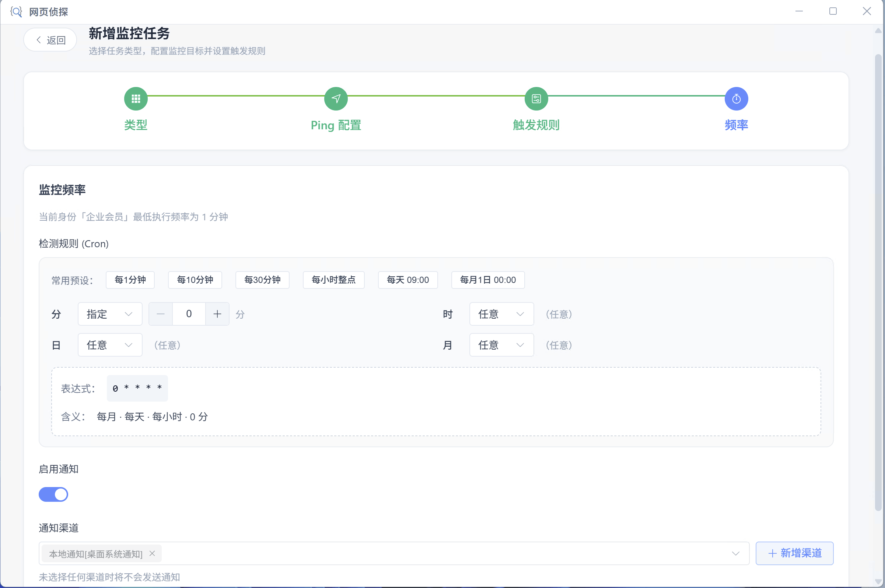Expand the 通知渠道 select dropdown arrow

click(x=736, y=553)
